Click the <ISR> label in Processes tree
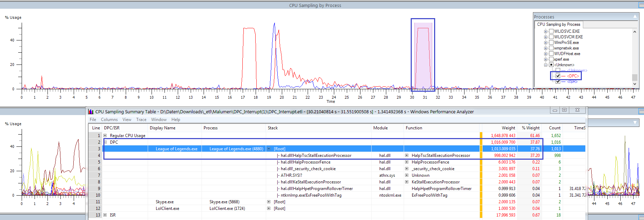644x220 pixels. pyautogui.click(x=572, y=81)
